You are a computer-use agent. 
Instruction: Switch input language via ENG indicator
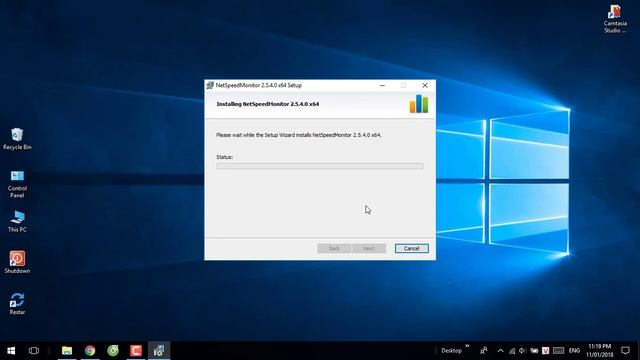pos(574,351)
